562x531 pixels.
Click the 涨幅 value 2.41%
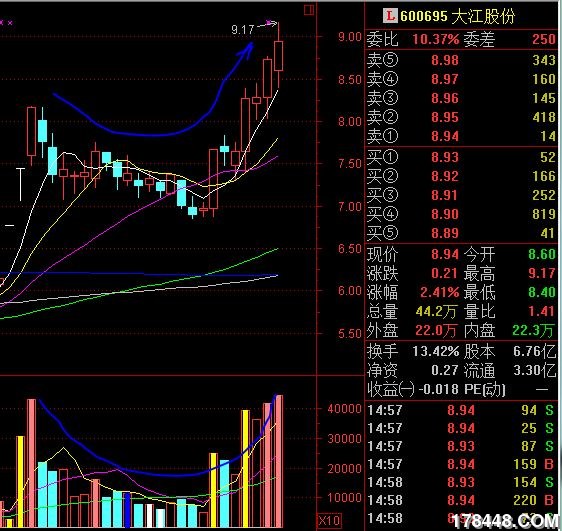point(439,292)
